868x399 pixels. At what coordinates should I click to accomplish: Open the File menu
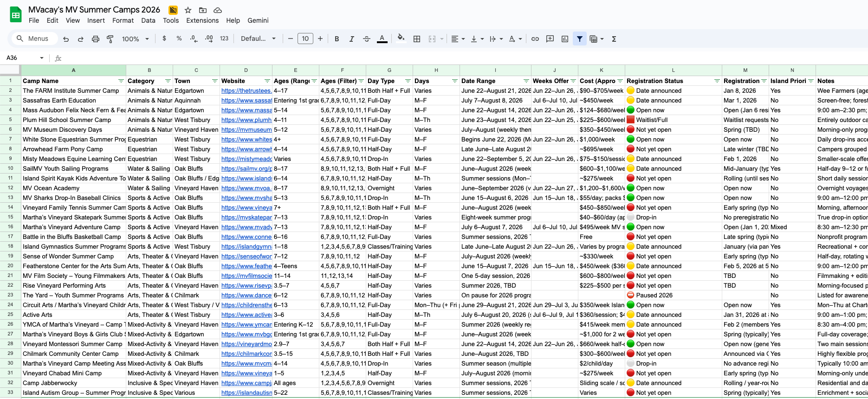(34, 20)
